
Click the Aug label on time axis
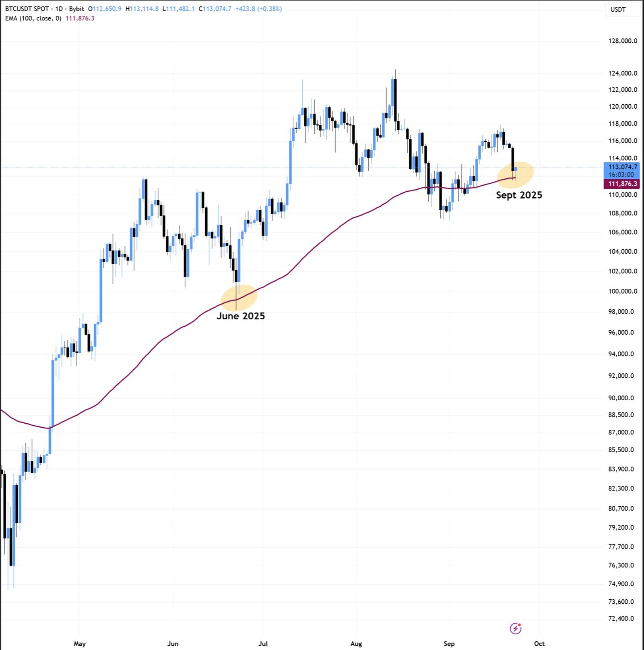pyautogui.click(x=356, y=644)
